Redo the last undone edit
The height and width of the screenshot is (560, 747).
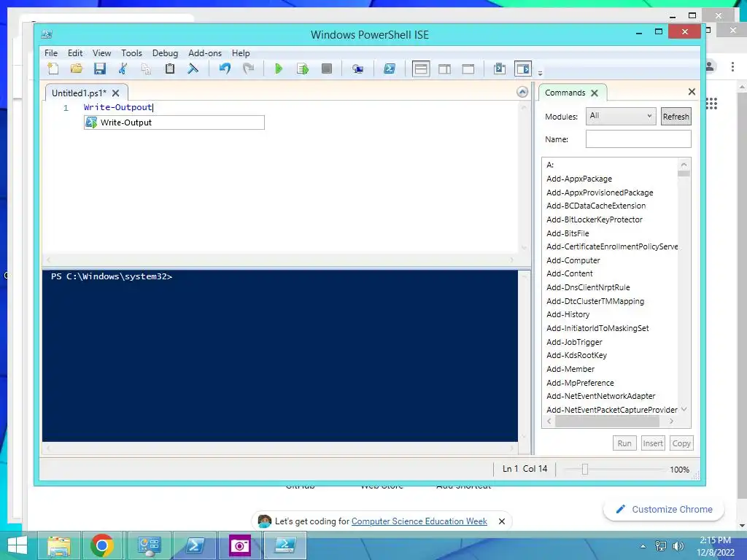248,69
